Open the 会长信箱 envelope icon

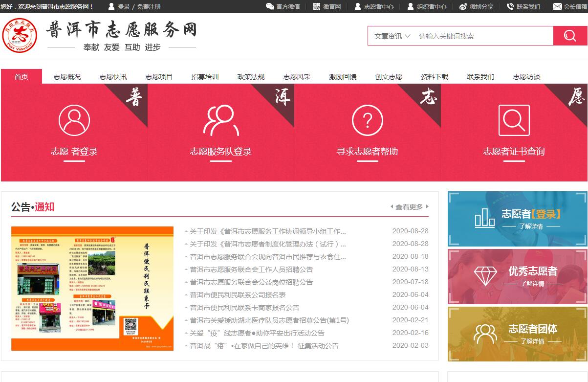[557, 6]
